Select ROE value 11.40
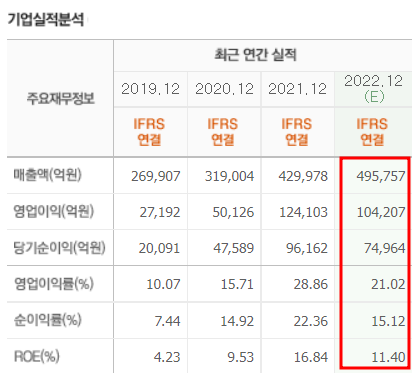Viewport: 412px width, 373px height. click(x=389, y=357)
